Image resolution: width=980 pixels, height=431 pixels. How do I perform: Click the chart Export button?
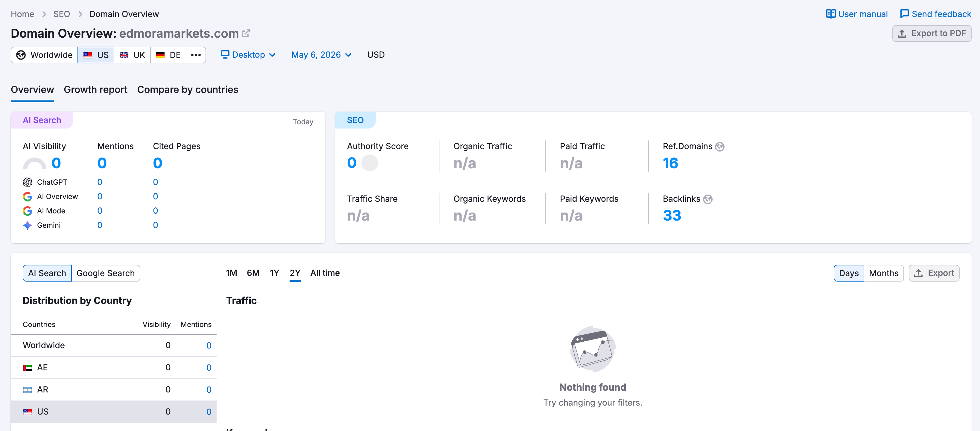[x=934, y=273]
